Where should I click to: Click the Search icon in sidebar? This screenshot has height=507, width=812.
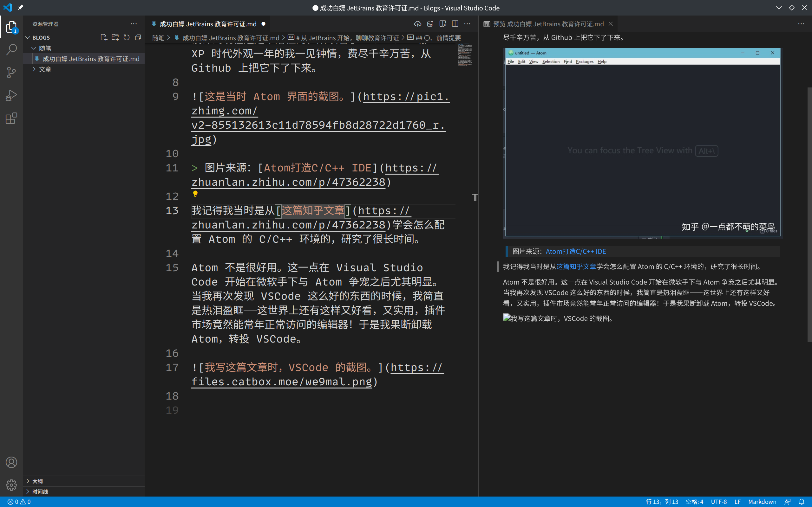coord(12,50)
